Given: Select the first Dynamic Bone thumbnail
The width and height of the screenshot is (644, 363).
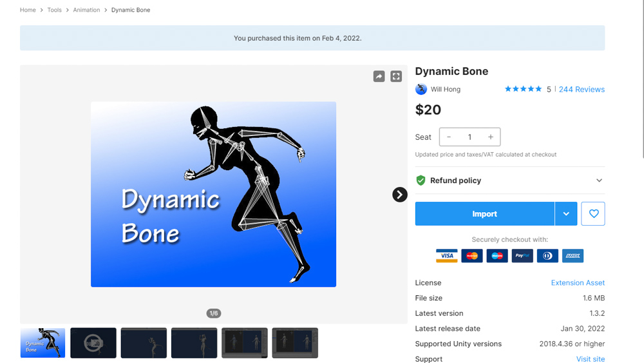Looking at the screenshot, I should 43,343.
